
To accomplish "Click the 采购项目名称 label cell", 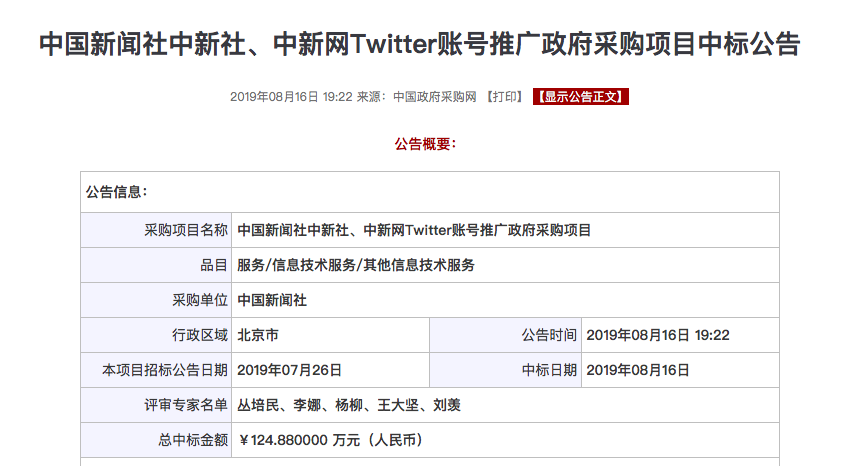I will point(156,230).
